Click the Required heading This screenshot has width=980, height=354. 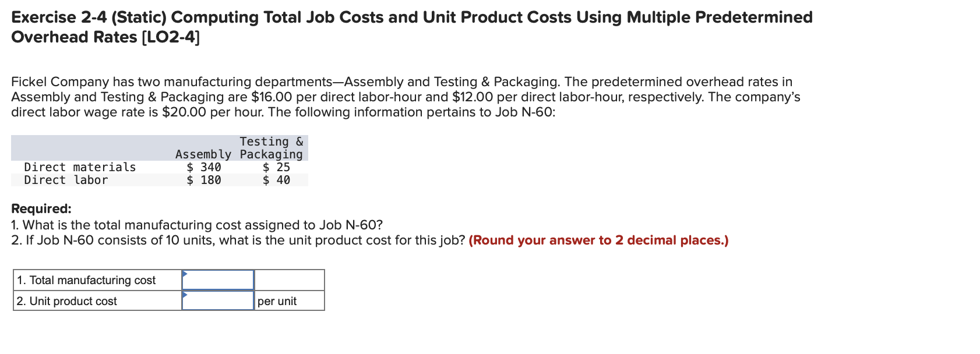click(x=40, y=208)
